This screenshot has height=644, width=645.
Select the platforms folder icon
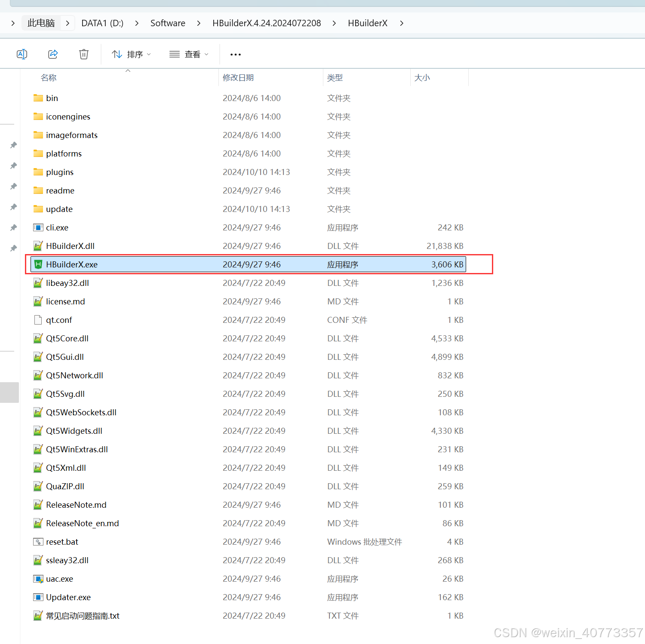coord(38,153)
